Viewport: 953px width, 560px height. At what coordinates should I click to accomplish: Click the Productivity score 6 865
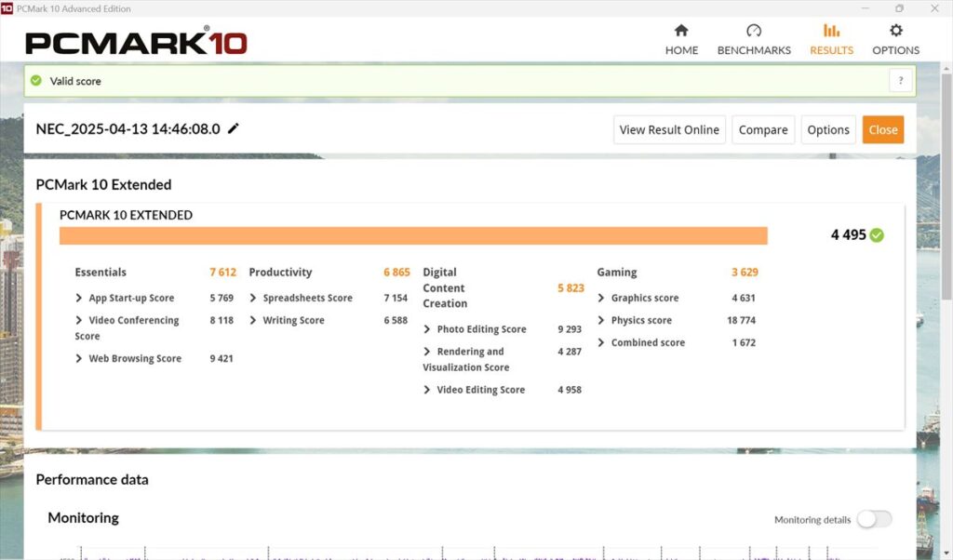(396, 273)
